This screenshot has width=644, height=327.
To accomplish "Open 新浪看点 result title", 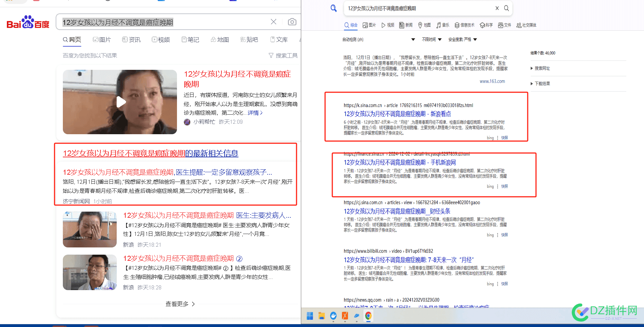I will pos(397,114).
